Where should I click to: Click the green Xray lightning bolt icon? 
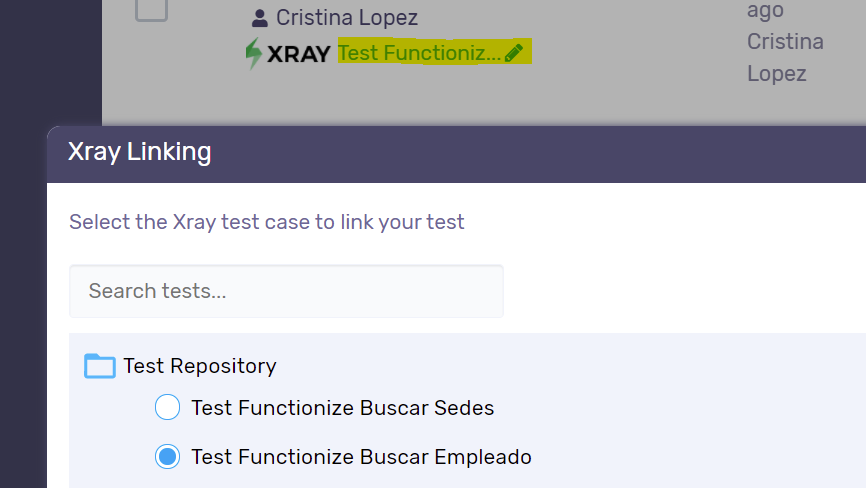click(254, 54)
